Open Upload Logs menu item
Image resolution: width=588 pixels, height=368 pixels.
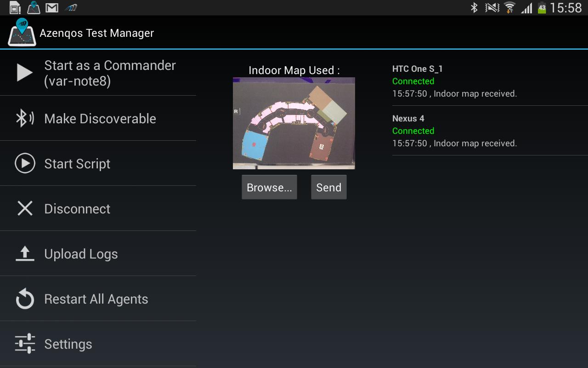pyautogui.click(x=98, y=253)
